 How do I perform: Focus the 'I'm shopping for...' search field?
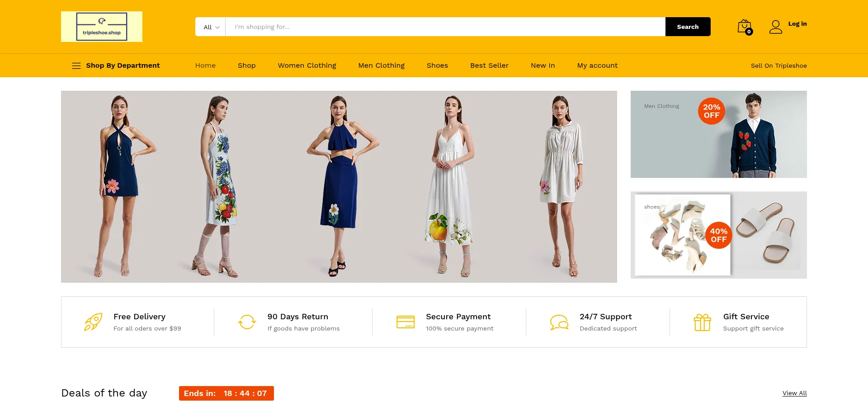(445, 27)
